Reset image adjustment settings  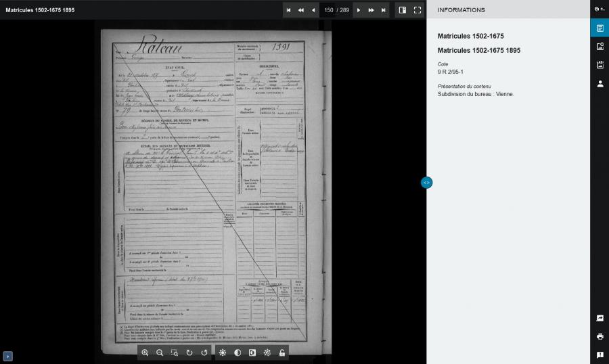[x=267, y=352]
